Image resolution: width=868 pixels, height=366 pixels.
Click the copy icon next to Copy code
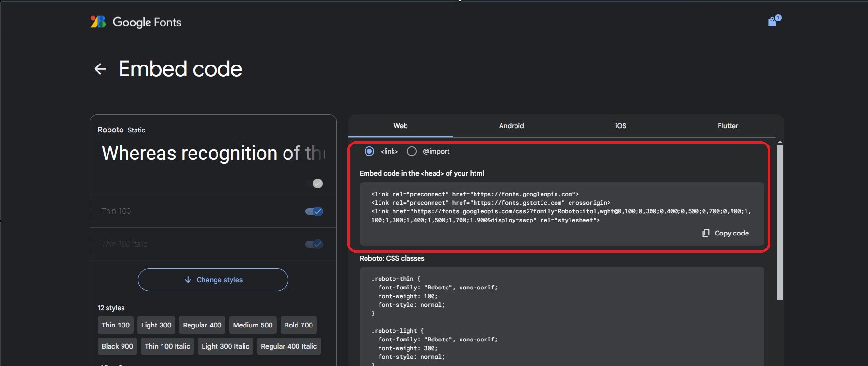pos(705,233)
